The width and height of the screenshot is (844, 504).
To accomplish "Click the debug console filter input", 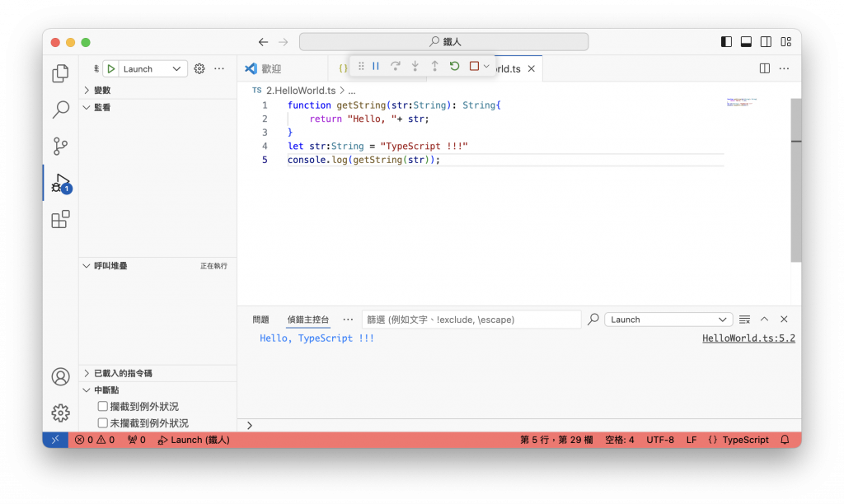I will click(471, 320).
